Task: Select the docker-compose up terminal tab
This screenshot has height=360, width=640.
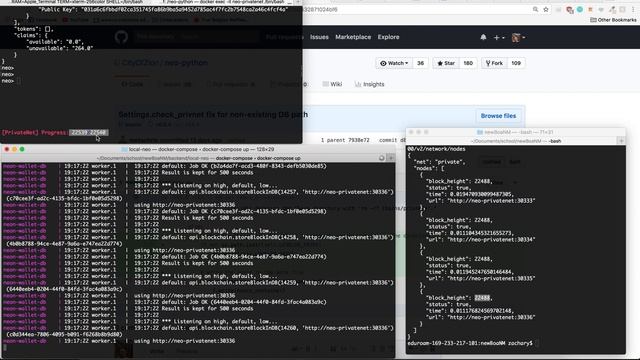Action: (x=198, y=158)
